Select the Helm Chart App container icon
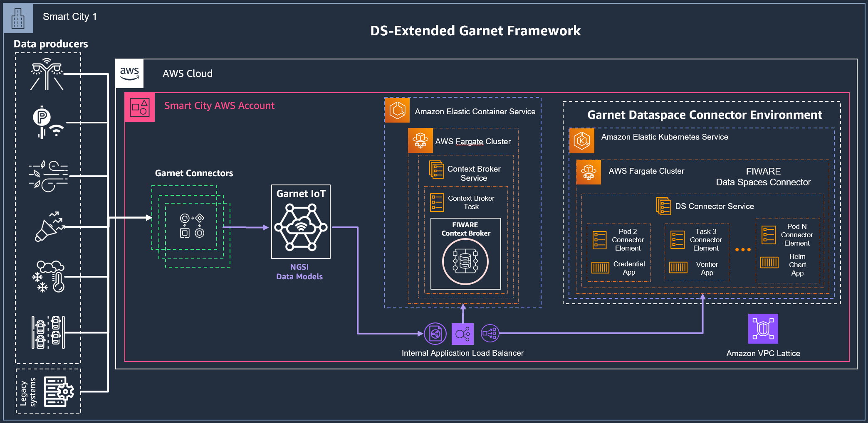868x423 pixels. [x=769, y=262]
